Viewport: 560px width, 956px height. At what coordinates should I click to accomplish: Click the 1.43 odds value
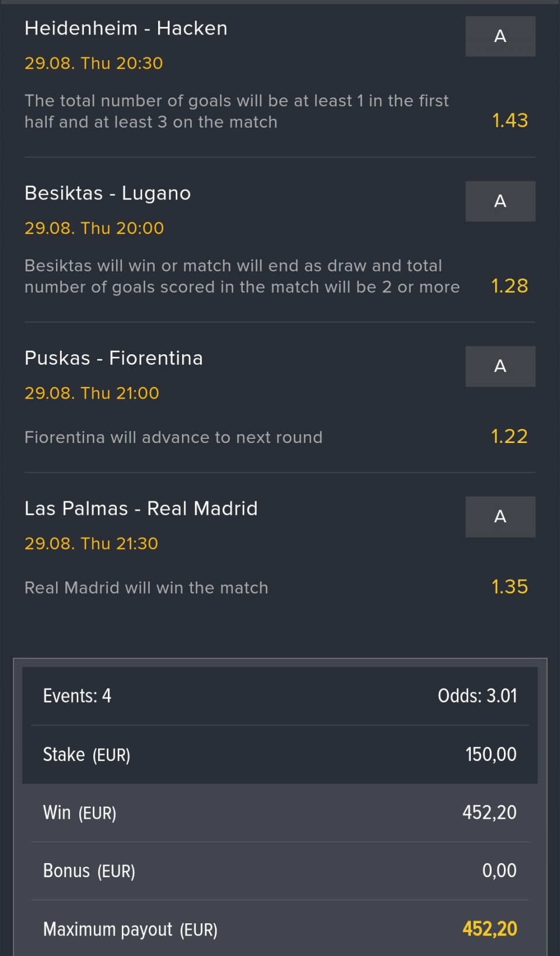click(510, 120)
